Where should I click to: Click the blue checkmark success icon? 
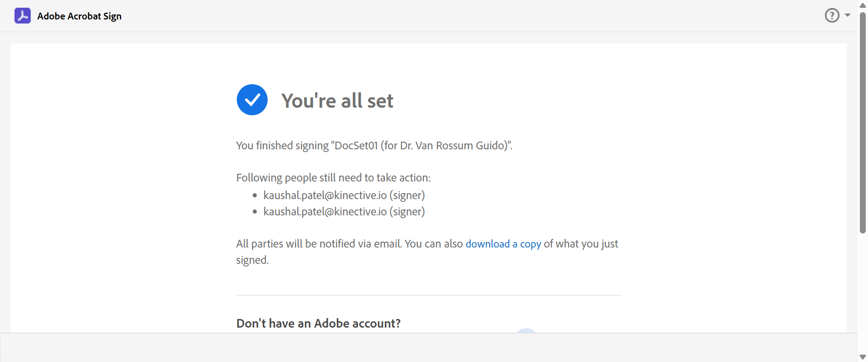[x=252, y=100]
